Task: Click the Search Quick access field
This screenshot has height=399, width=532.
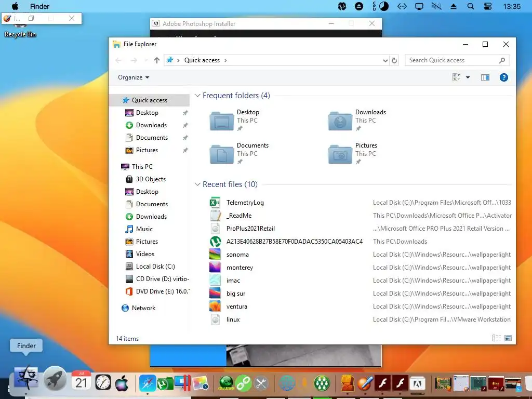Action: pos(457,60)
